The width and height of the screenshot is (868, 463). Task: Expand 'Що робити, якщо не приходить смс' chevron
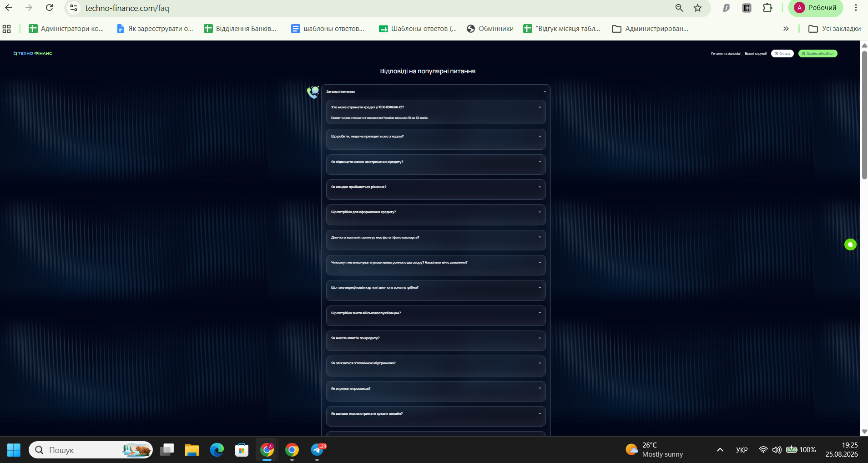(x=540, y=137)
